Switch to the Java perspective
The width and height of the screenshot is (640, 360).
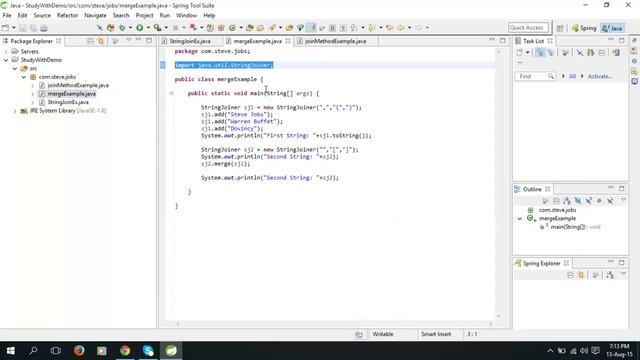click(613, 28)
